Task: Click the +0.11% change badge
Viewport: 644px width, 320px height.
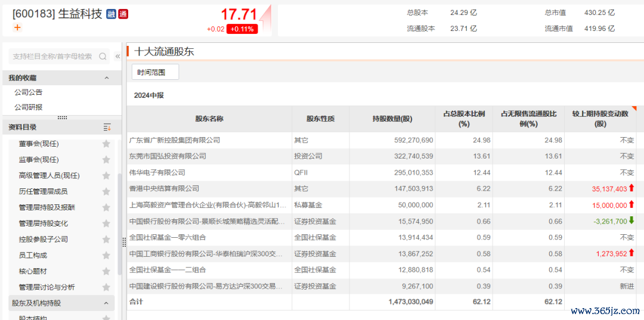Action: pyautogui.click(x=242, y=29)
